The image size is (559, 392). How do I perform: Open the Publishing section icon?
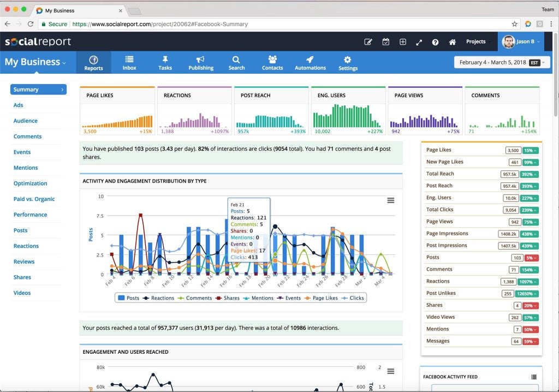pyautogui.click(x=200, y=62)
